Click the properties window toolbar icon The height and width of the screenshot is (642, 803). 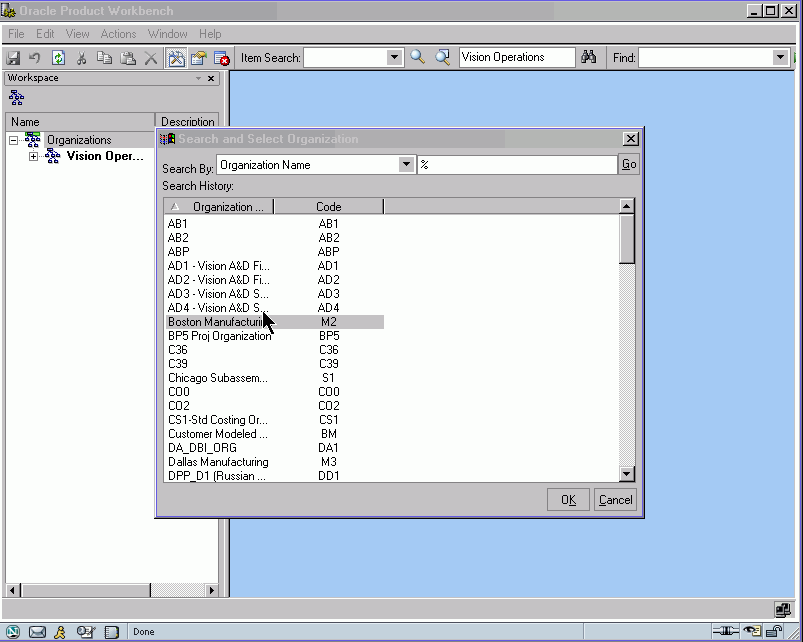(199, 58)
